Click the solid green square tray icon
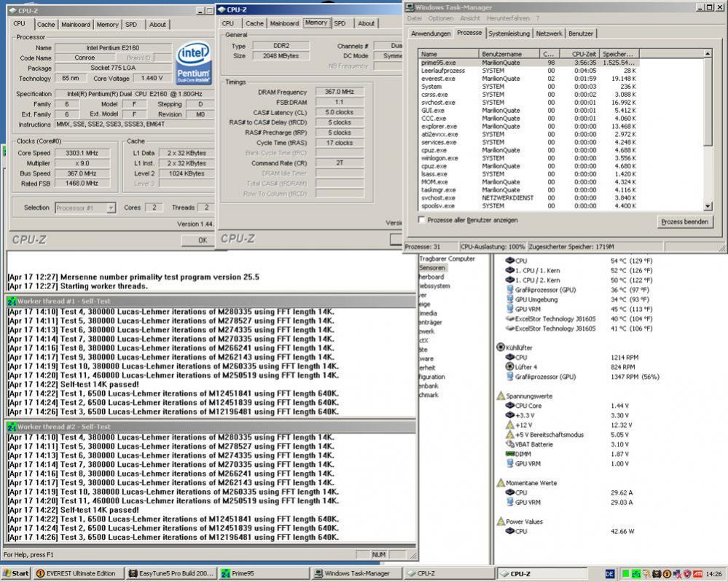Viewport: 728px width, 582px height. coord(625,574)
